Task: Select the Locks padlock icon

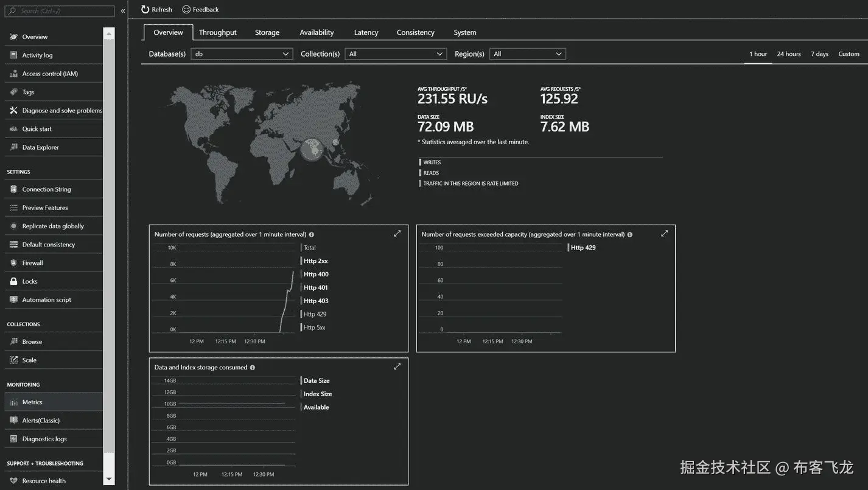Action: coord(13,281)
